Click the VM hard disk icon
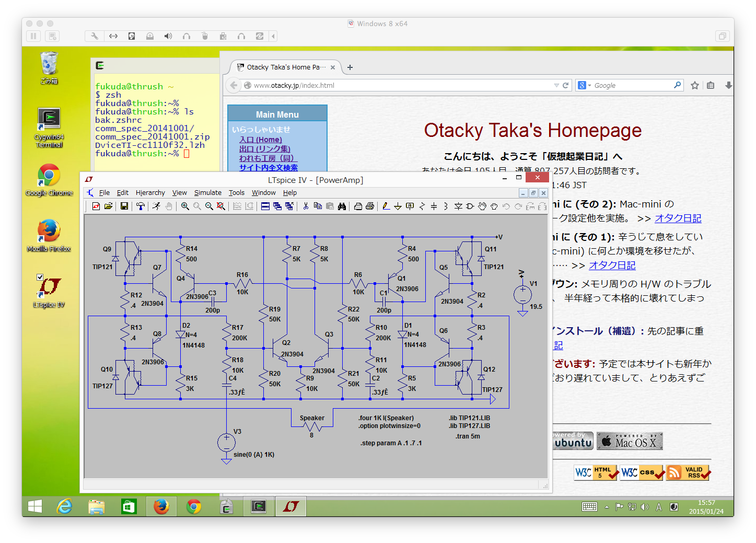Viewport: 756px width, 543px height. [x=131, y=36]
